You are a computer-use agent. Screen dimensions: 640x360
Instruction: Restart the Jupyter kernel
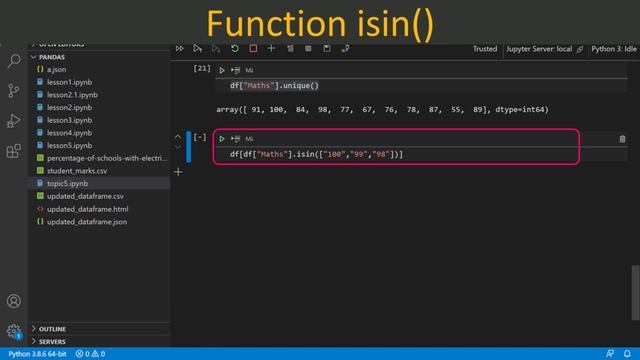tap(235, 49)
